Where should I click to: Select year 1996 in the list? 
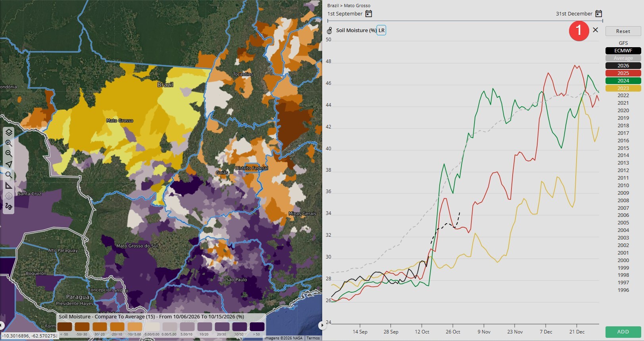[x=623, y=290]
